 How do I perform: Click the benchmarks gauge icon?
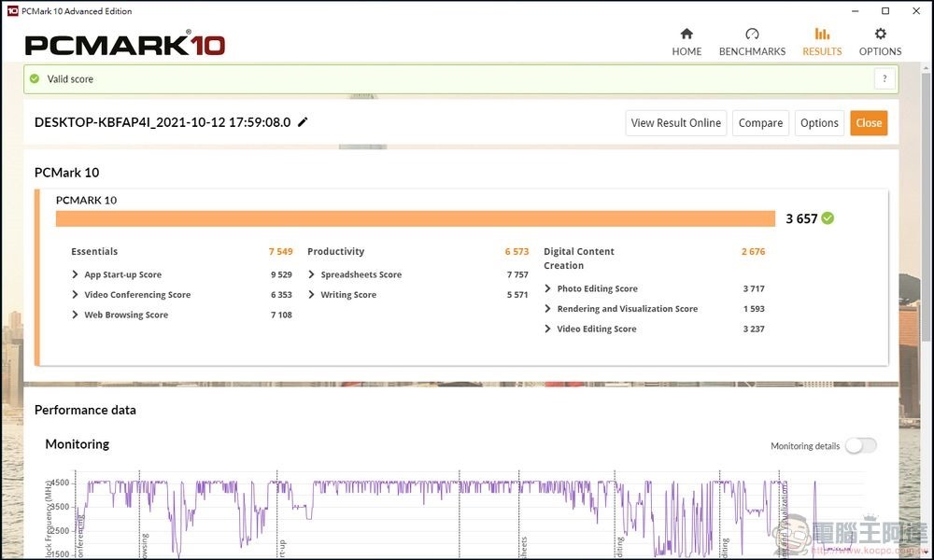[752, 34]
